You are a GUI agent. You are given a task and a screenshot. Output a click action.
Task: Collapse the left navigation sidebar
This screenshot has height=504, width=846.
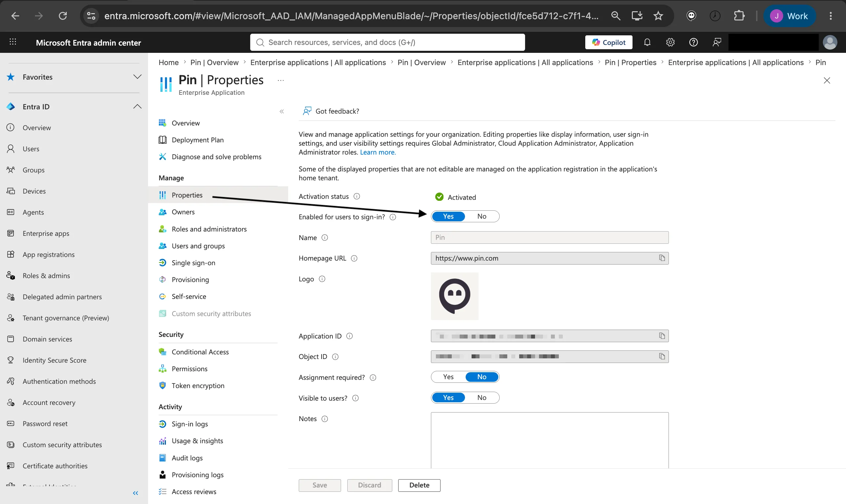[135, 493]
